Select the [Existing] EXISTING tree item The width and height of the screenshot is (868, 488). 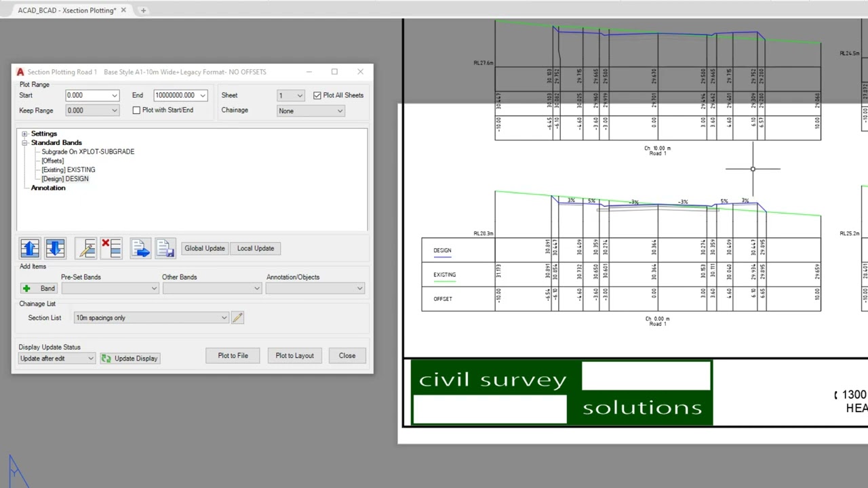coord(68,169)
